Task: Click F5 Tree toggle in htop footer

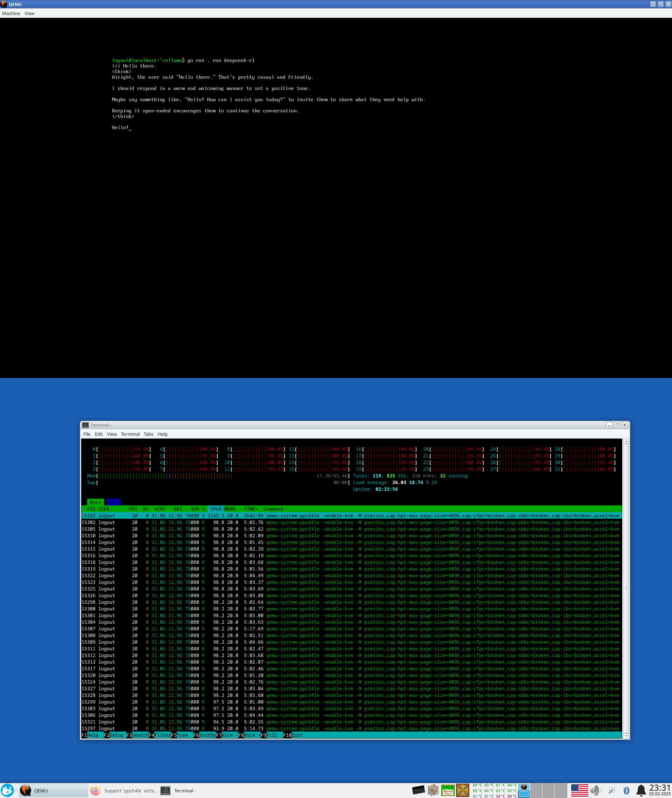Action: pos(182,735)
